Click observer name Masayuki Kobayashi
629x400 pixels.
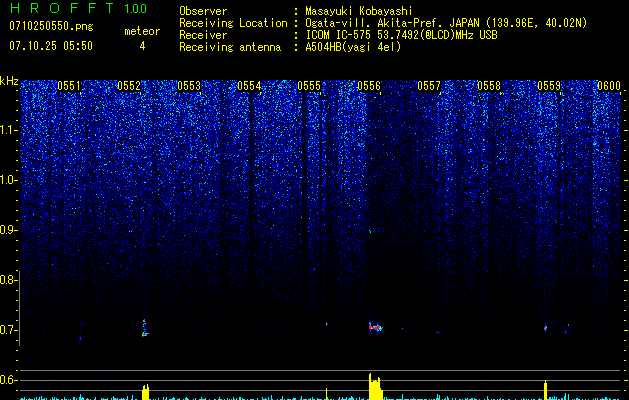pos(358,11)
